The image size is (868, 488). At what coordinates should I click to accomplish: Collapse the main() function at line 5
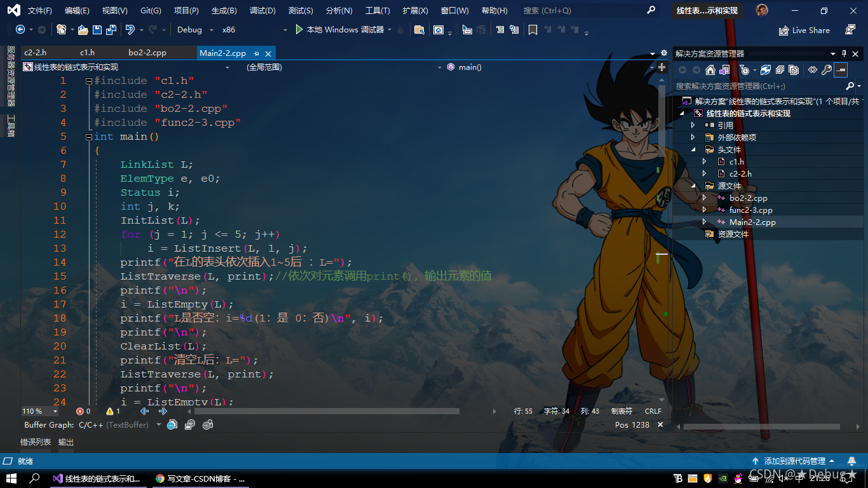click(89, 137)
